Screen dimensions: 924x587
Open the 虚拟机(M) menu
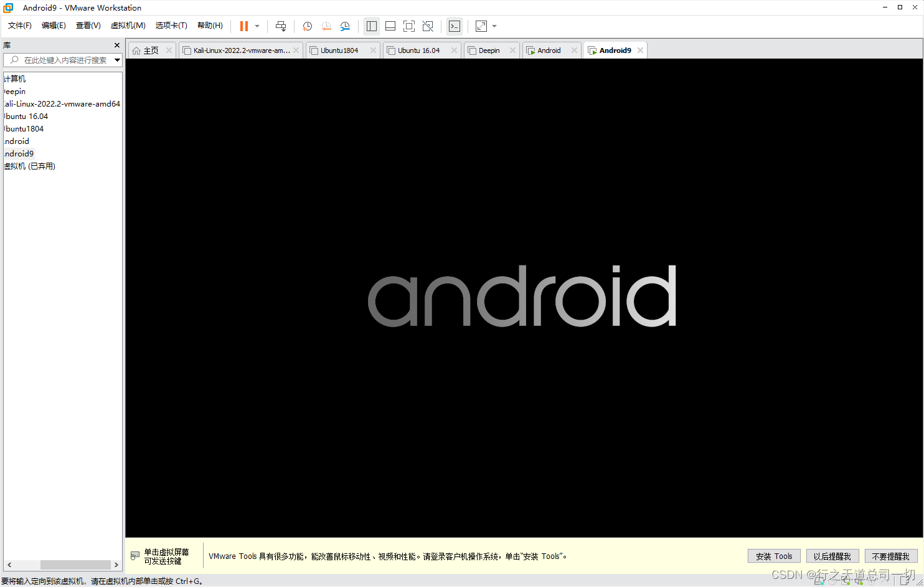[128, 26]
